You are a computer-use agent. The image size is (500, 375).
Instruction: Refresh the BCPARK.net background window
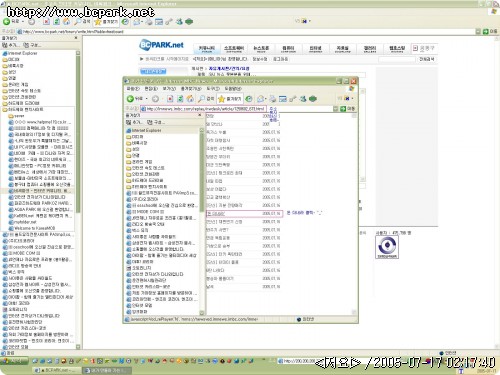[x=57, y=22]
